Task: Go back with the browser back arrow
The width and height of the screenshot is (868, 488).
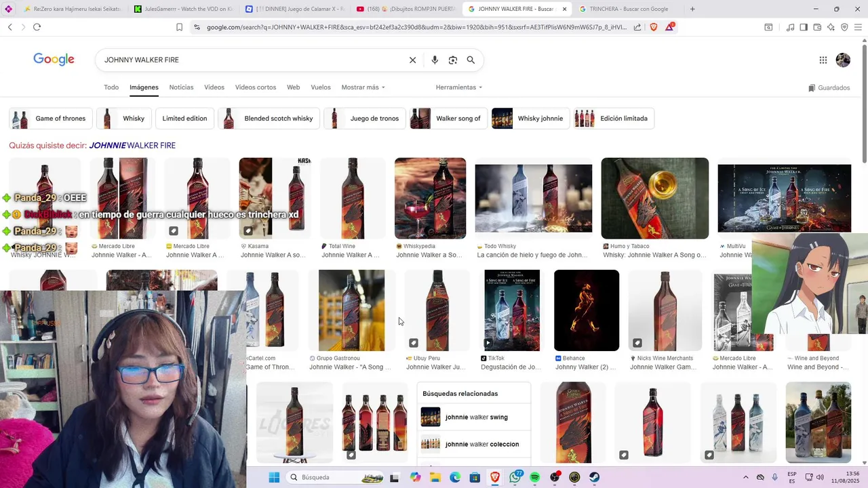Action: pos(9,27)
